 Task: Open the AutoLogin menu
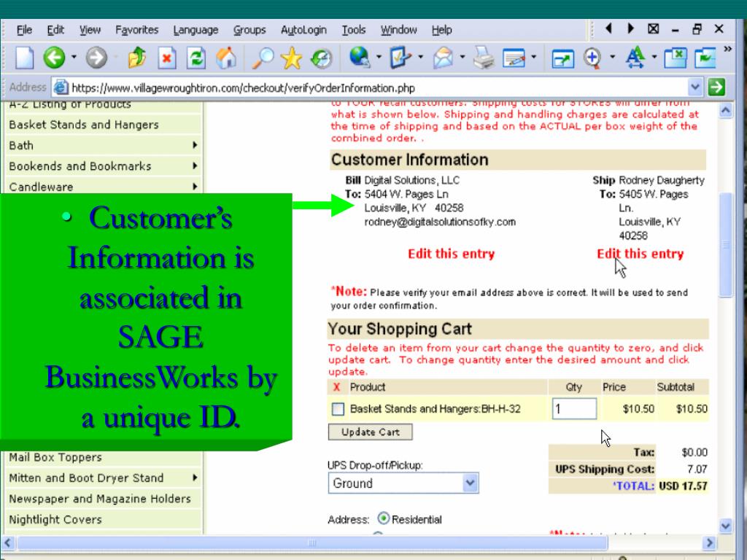303,30
